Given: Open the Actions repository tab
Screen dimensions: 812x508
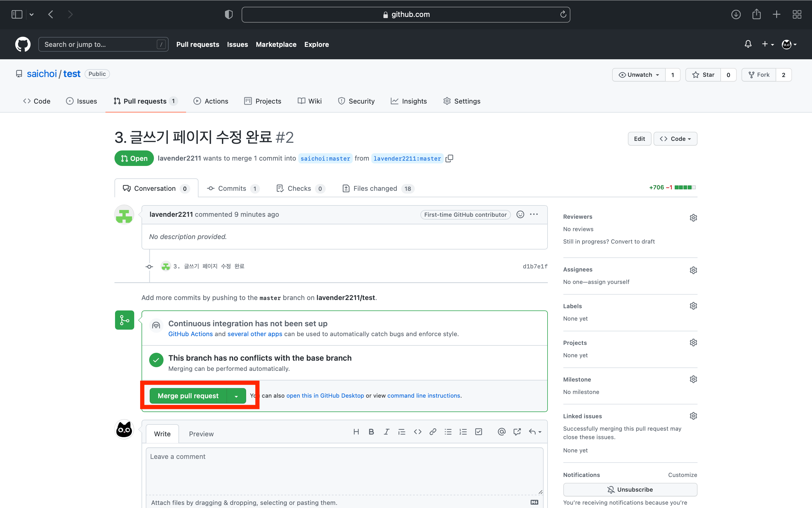Looking at the screenshot, I should [x=211, y=101].
